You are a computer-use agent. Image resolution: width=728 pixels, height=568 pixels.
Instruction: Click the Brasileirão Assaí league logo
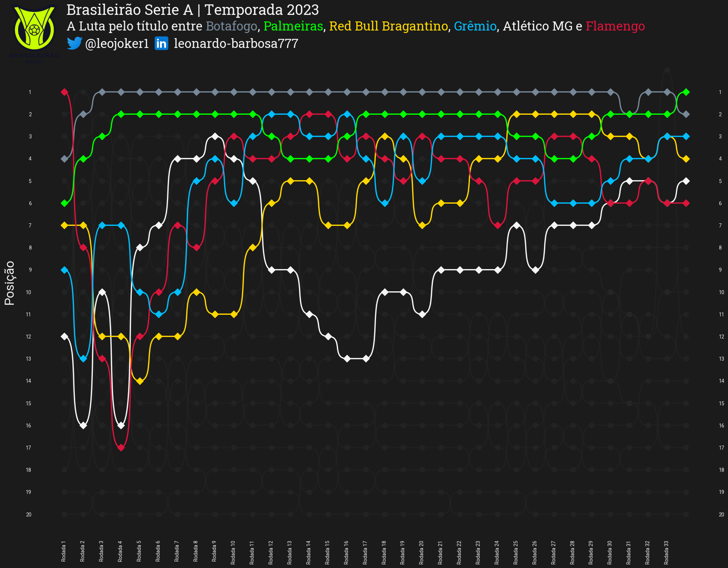click(x=34, y=33)
